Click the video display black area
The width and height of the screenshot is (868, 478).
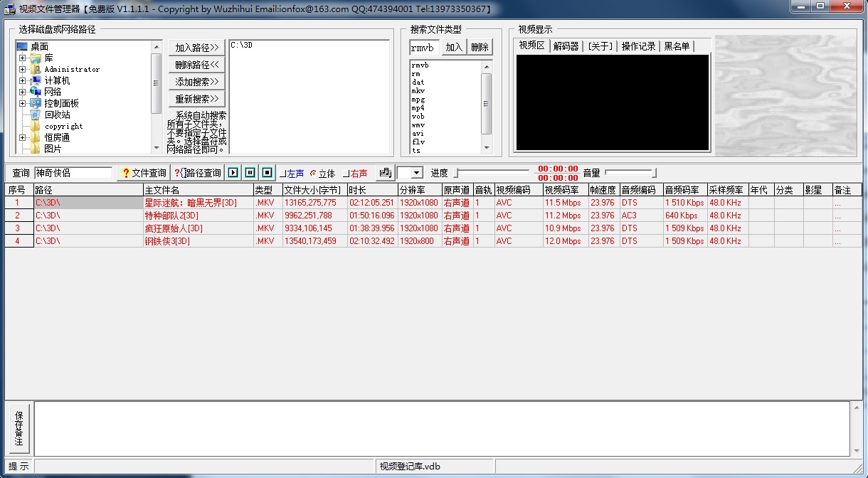(613, 102)
